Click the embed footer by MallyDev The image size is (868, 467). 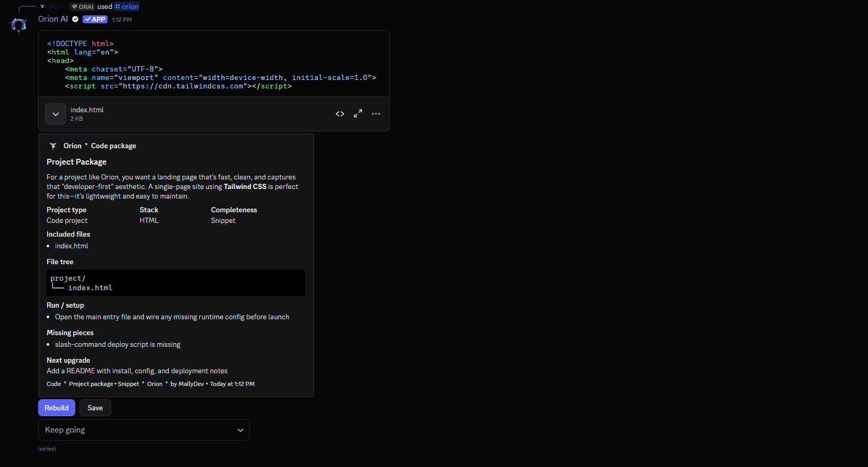click(150, 384)
